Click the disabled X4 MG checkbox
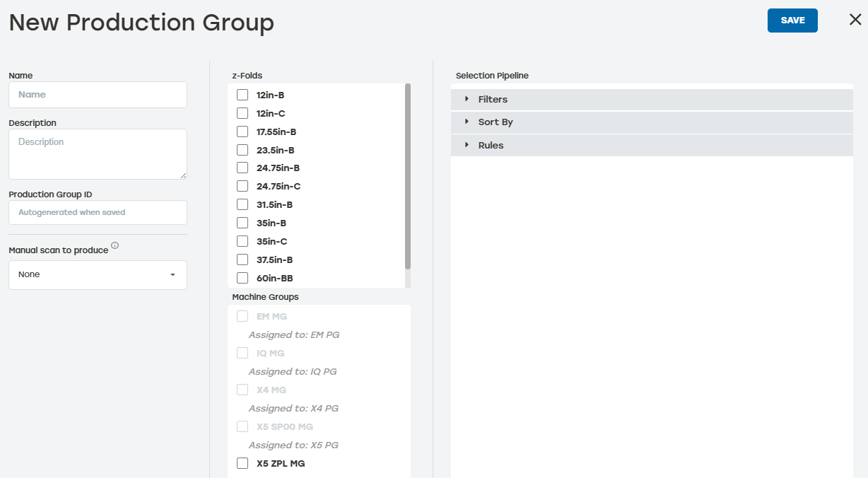The image size is (868, 478). (x=242, y=390)
